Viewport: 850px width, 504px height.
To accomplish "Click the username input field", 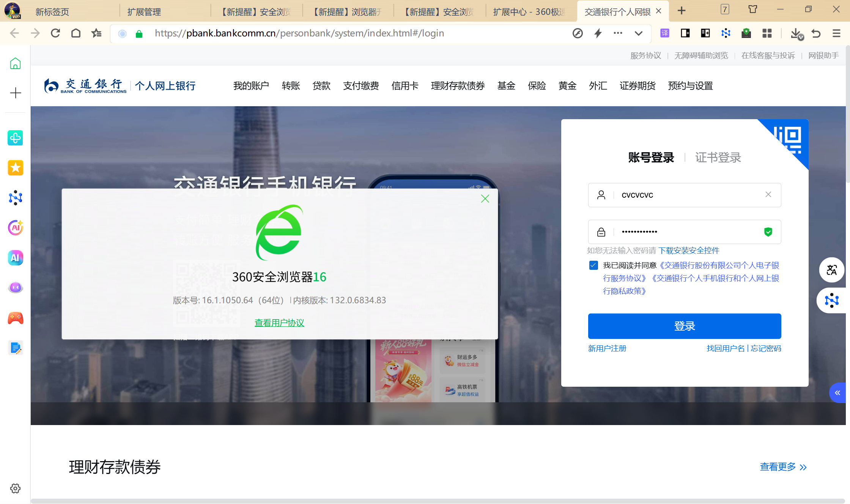I will point(685,195).
